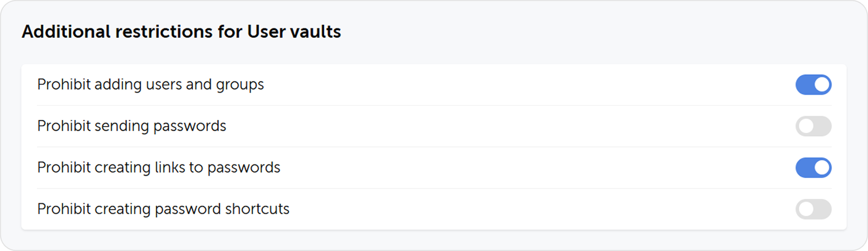This screenshot has width=868, height=251.
Task: Enable the Prohibit sending passwords toggle
Action: pyautogui.click(x=813, y=126)
